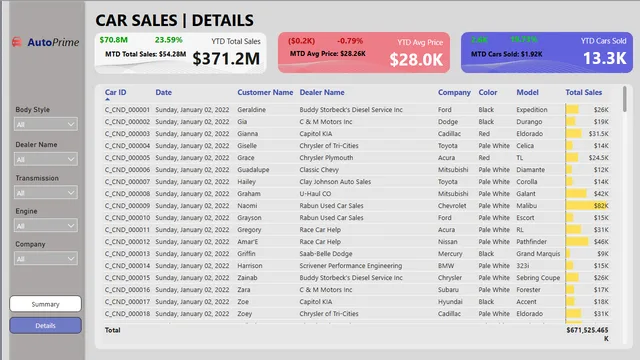The width and height of the screenshot is (640, 360).
Task: Expand the Transmission dropdown
Action: pyautogui.click(x=46, y=193)
